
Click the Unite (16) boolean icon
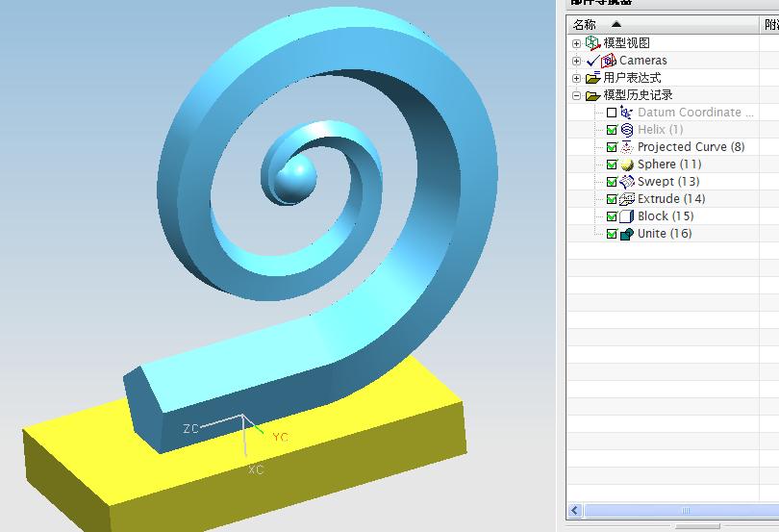pyautogui.click(x=627, y=234)
